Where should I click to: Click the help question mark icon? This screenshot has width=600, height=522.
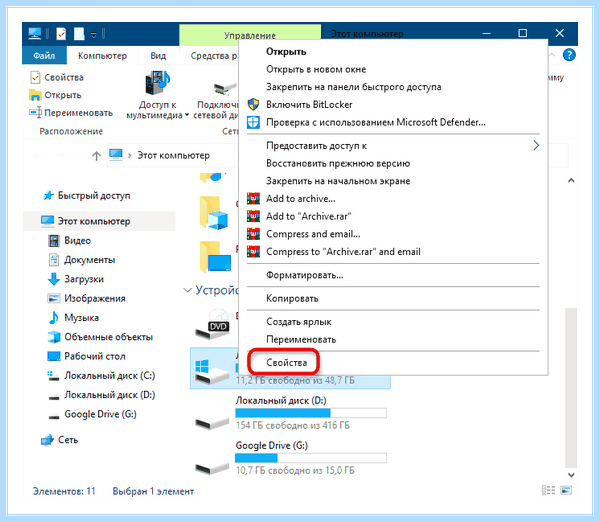coord(569,55)
